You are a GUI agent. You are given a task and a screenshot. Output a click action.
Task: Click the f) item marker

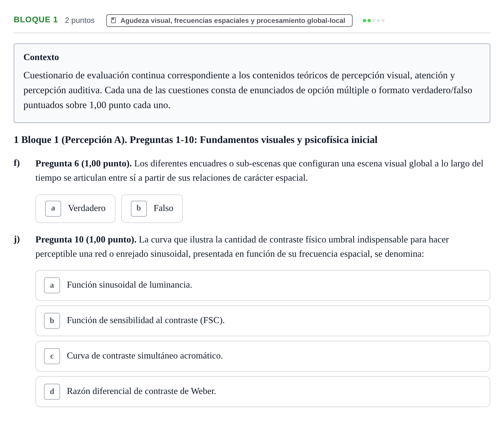[17, 163]
